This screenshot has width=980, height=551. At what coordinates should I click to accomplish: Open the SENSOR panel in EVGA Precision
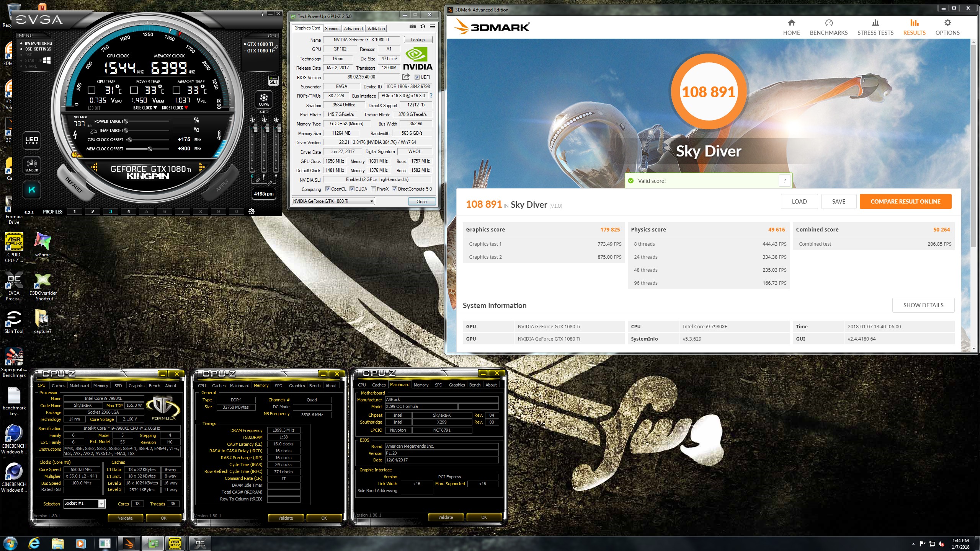31,165
